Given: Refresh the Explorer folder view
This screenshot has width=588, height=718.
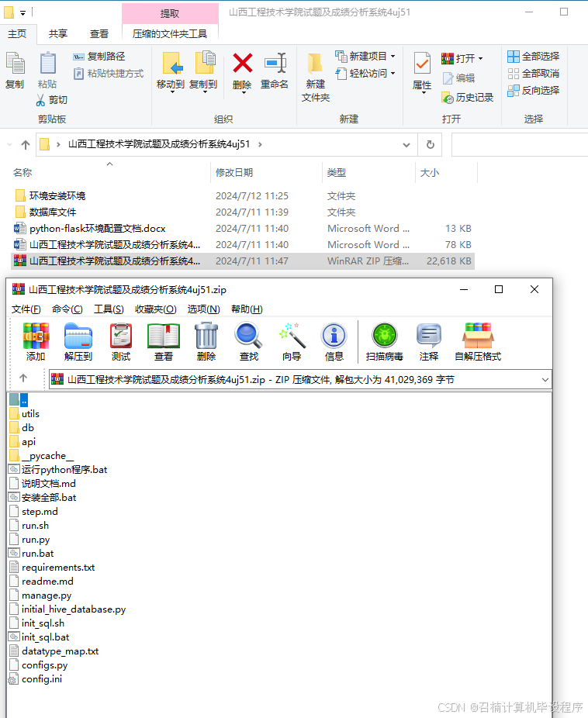Looking at the screenshot, I should [430, 145].
